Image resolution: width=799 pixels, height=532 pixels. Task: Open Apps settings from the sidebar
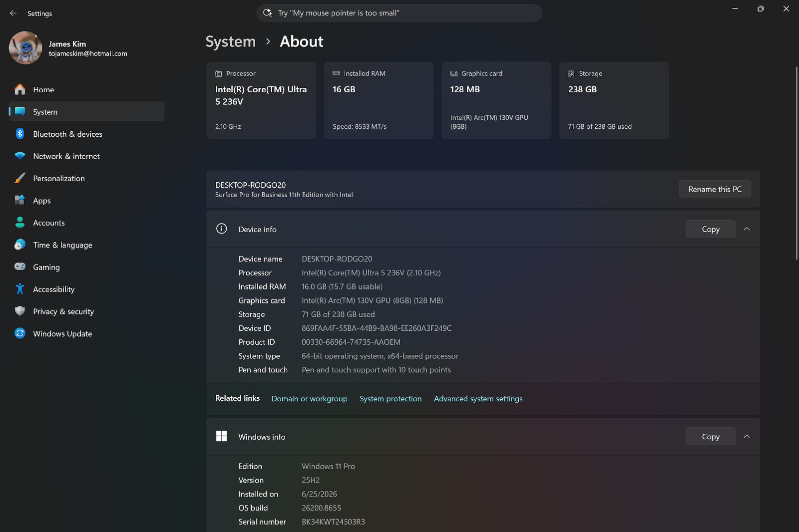tap(86, 201)
